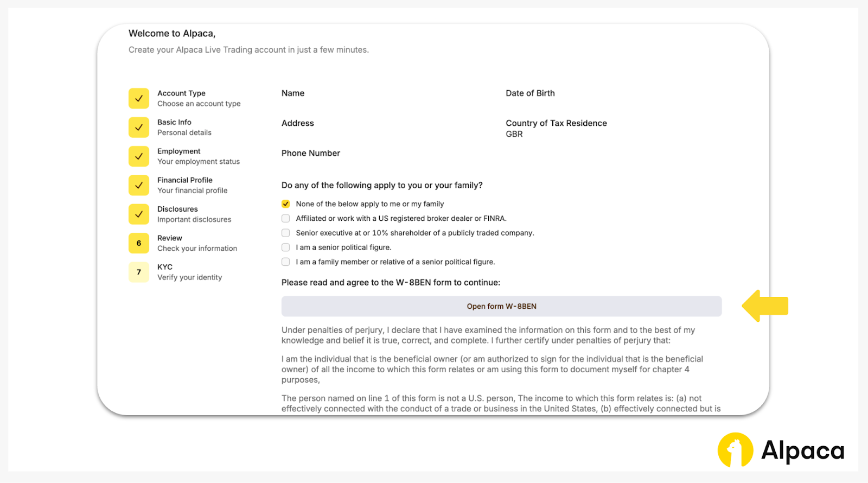This screenshot has width=868, height=483.
Task: Click the Financial Profile checkmark icon
Action: click(x=139, y=185)
